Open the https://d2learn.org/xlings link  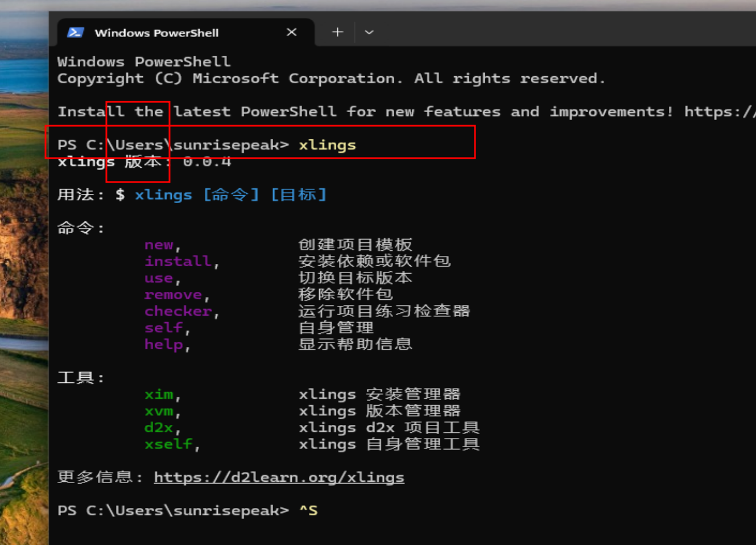[x=279, y=477]
